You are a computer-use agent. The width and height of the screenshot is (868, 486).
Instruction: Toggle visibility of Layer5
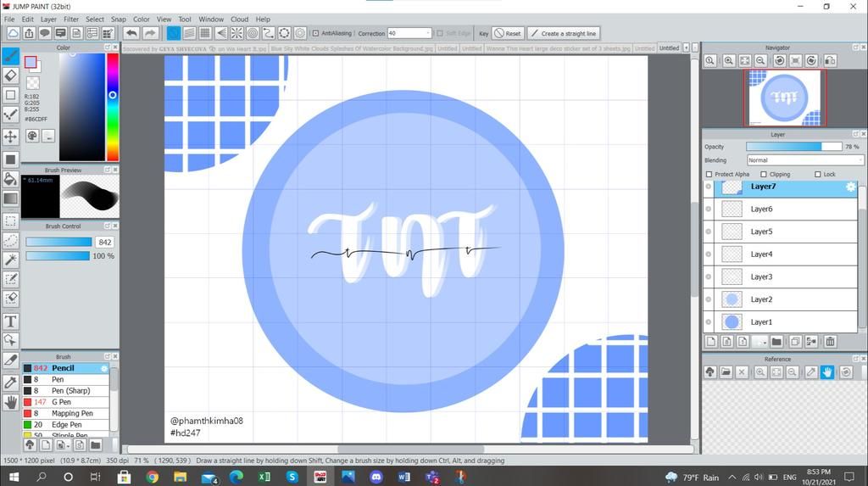(709, 232)
